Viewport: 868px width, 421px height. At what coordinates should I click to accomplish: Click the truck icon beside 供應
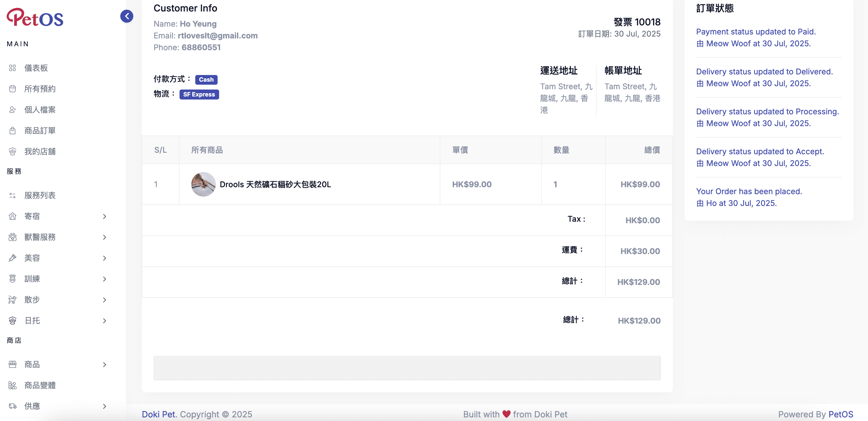pos(12,406)
